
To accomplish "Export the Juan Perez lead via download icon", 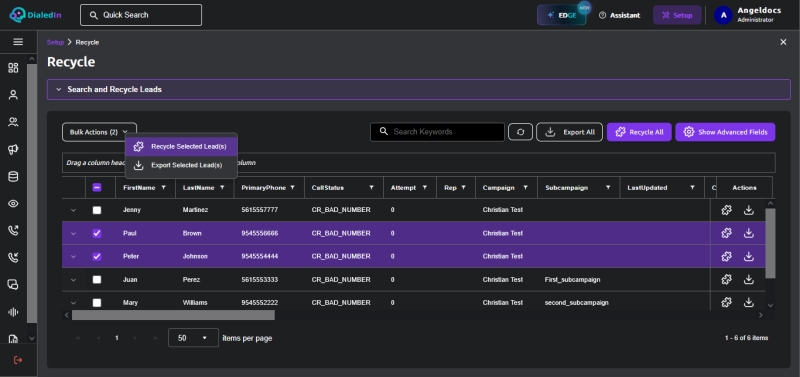I will pos(748,280).
